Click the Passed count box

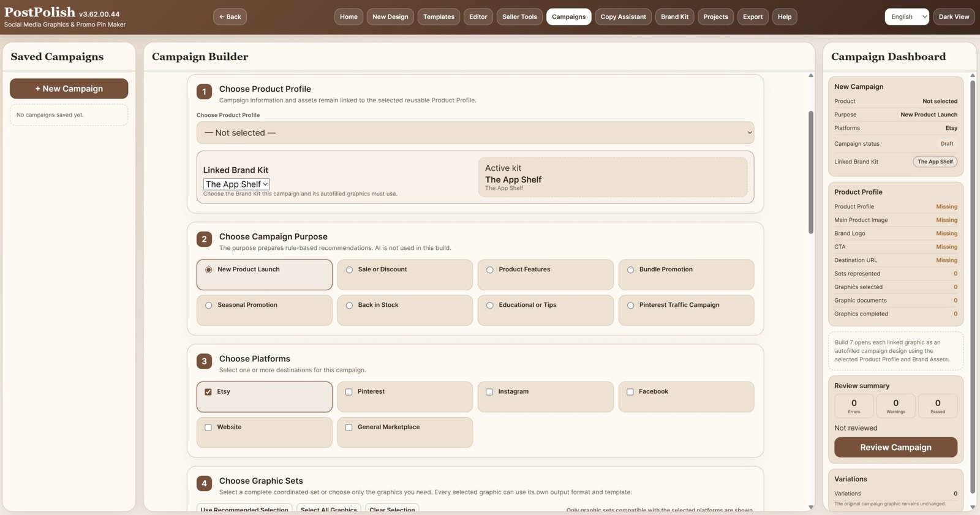938,406
